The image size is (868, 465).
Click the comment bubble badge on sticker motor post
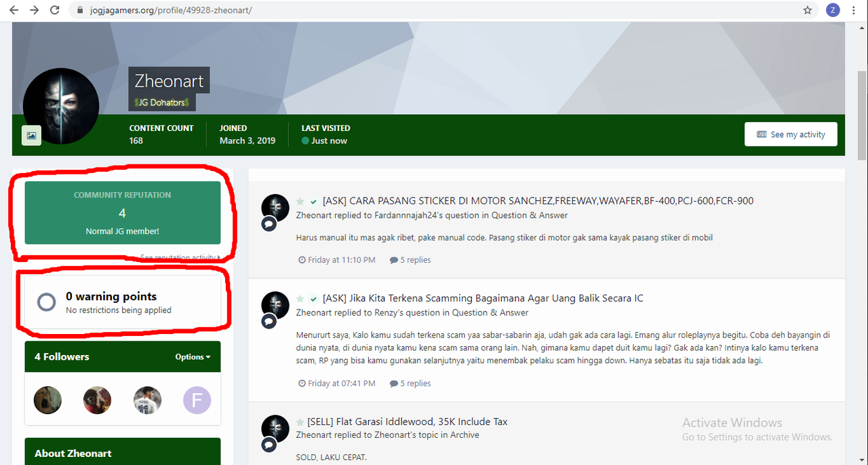(x=269, y=224)
